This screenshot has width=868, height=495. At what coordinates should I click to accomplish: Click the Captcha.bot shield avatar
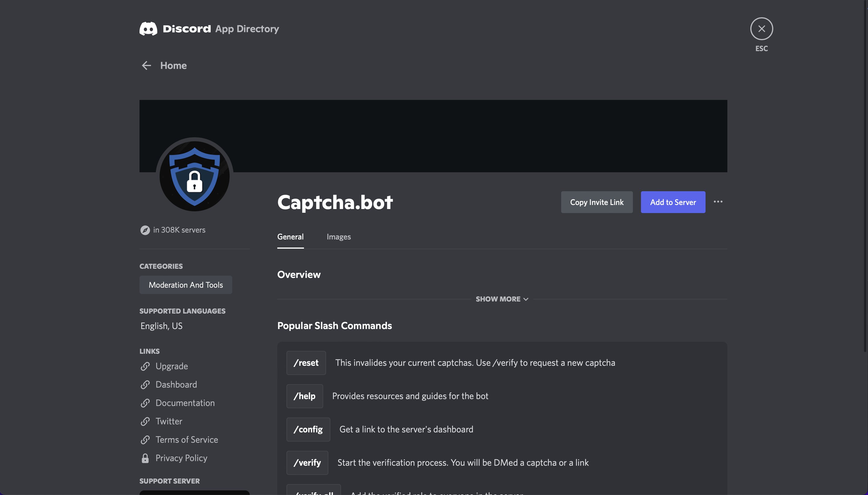(x=194, y=176)
